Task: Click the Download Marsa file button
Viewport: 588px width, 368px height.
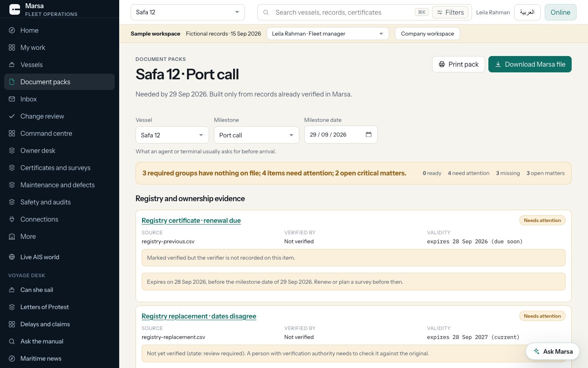Action: [x=530, y=64]
